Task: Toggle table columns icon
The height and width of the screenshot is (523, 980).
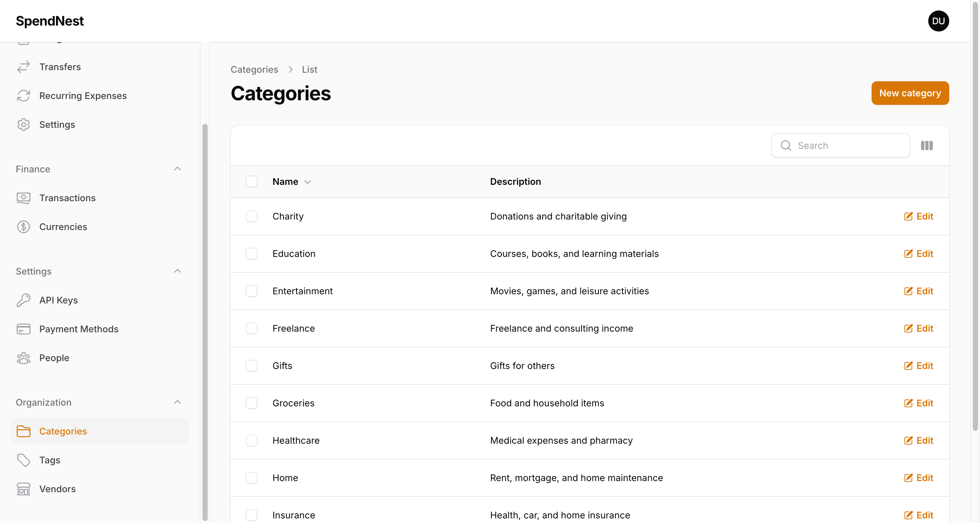Action: pyautogui.click(x=927, y=145)
